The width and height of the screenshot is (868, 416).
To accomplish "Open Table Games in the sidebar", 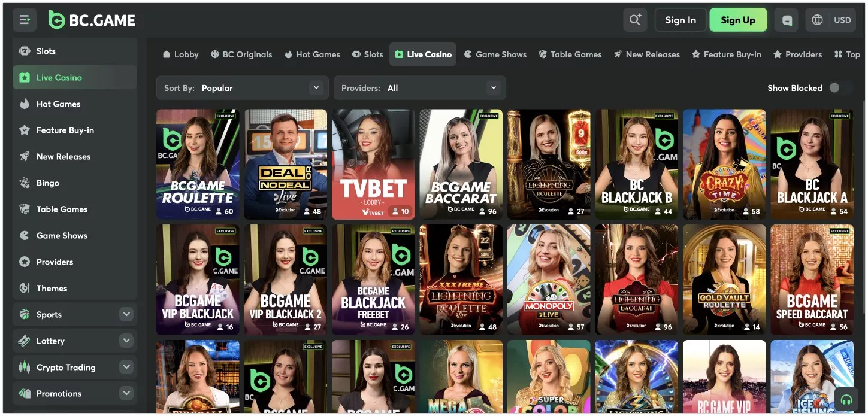I will (x=75, y=209).
